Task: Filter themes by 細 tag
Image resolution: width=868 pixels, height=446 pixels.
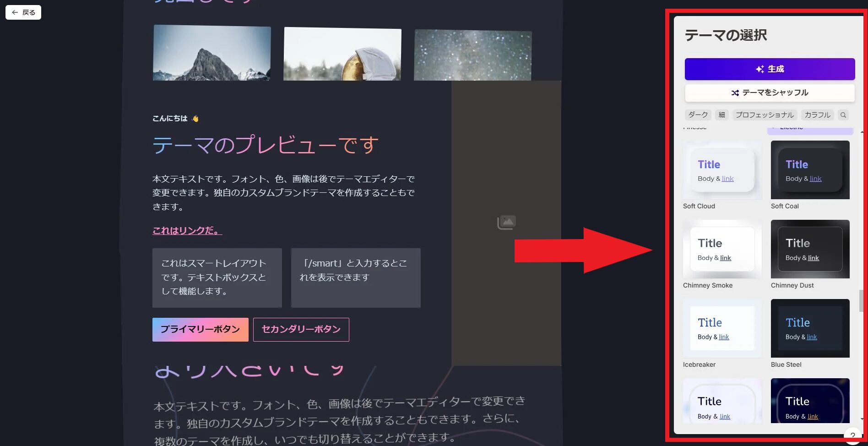Action: pyautogui.click(x=722, y=115)
